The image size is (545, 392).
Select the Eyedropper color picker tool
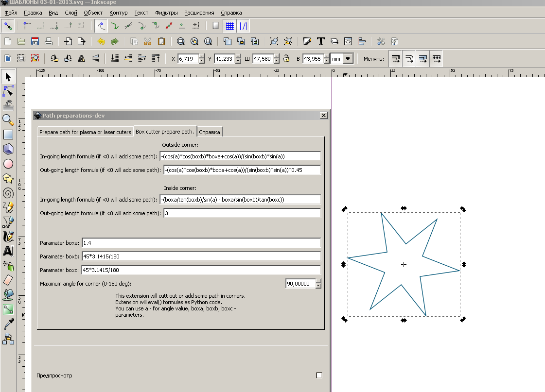click(8, 324)
